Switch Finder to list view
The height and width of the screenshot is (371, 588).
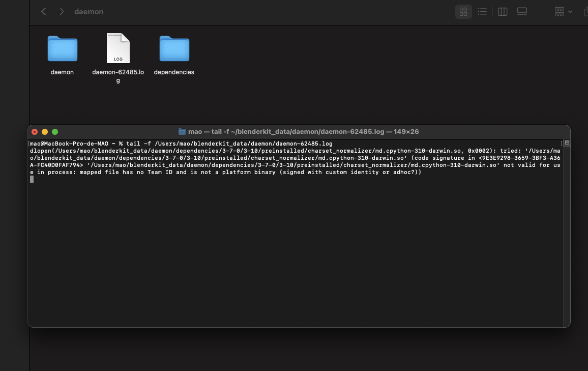click(x=482, y=11)
